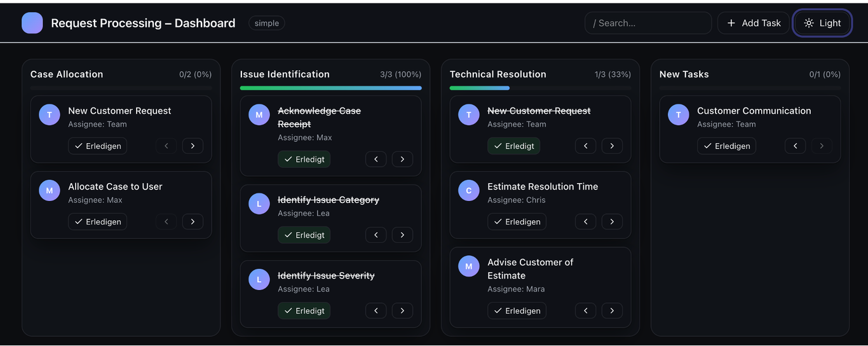Click the simple badge next to title
Viewport: 868px width, 346px height.
tap(267, 23)
